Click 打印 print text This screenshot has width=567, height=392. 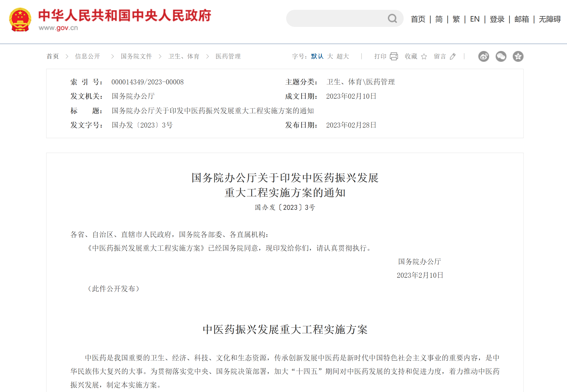click(x=380, y=56)
